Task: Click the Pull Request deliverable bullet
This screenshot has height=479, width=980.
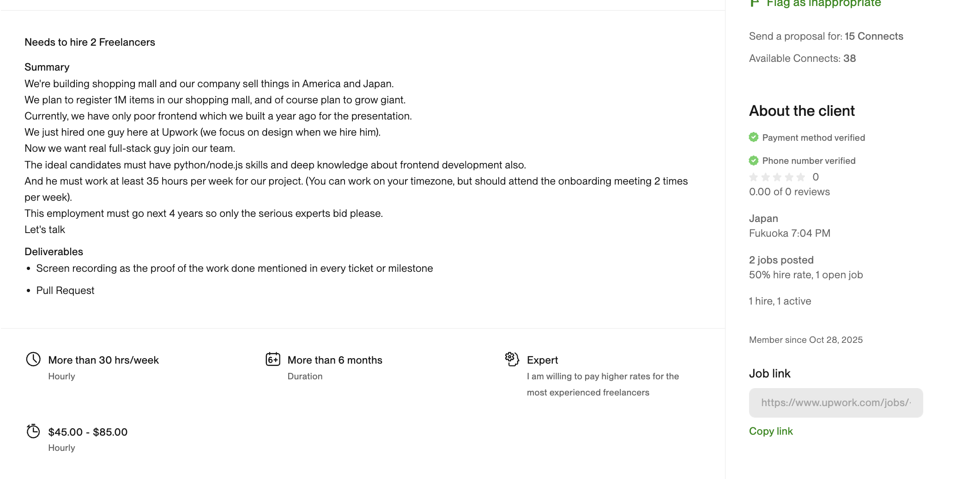Action: tap(65, 290)
